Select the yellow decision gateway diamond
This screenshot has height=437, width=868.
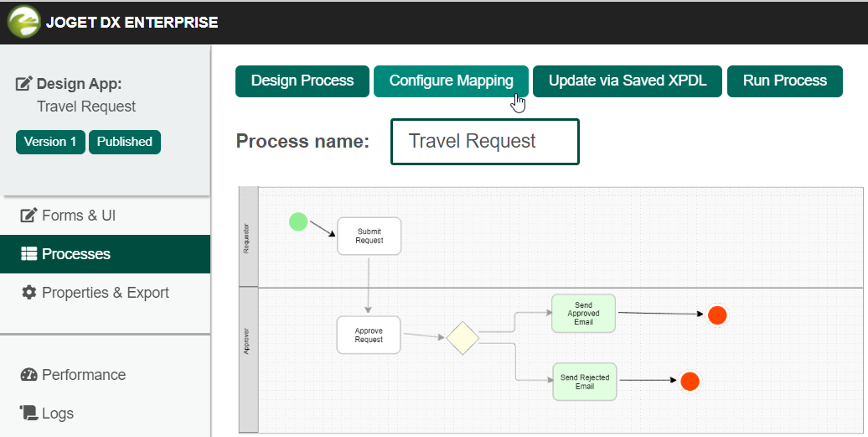point(462,338)
